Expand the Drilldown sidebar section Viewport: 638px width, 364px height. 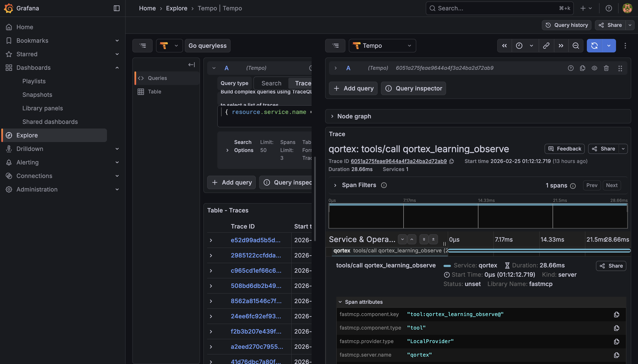117,149
